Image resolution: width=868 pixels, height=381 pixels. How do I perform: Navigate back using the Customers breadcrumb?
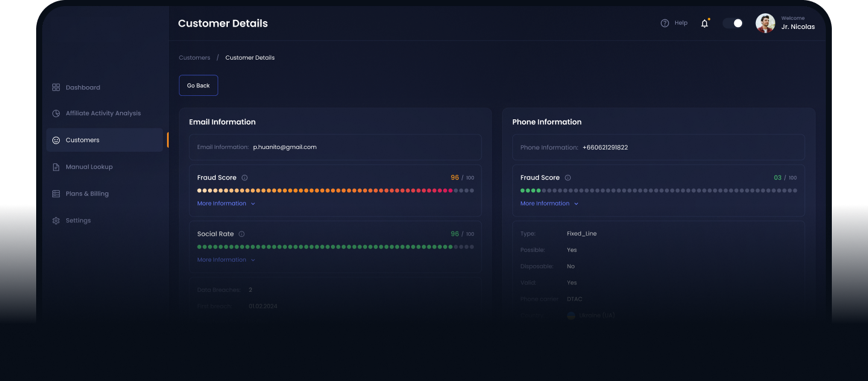pyautogui.click(x=194, y=57)
